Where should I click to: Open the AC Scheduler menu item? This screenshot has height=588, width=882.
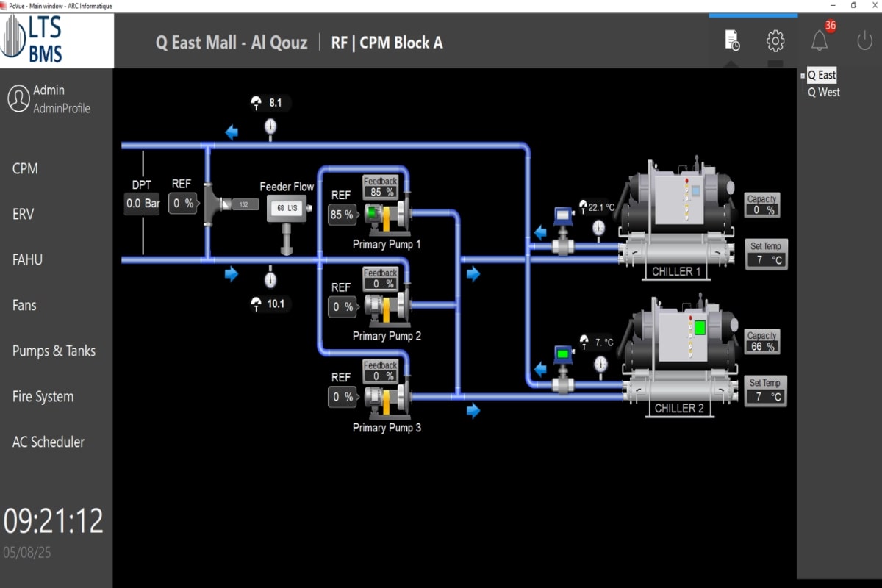coord(49,442)
